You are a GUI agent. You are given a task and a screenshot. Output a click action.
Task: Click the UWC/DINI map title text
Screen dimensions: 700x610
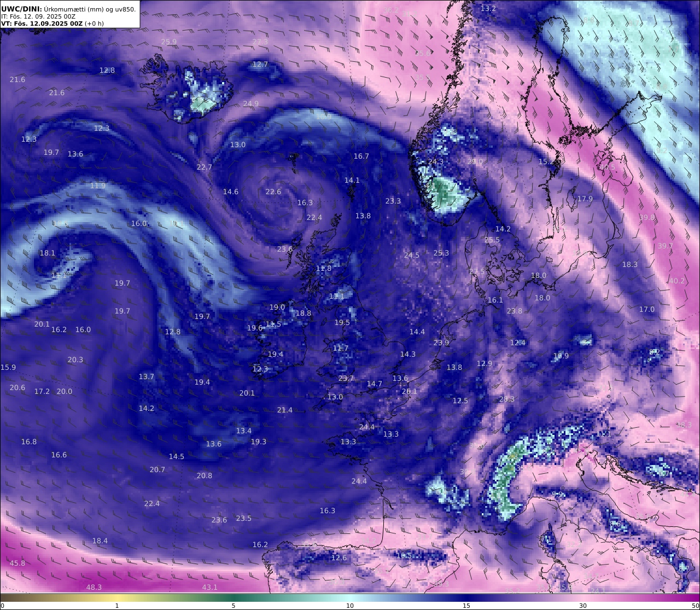[69, 9]
